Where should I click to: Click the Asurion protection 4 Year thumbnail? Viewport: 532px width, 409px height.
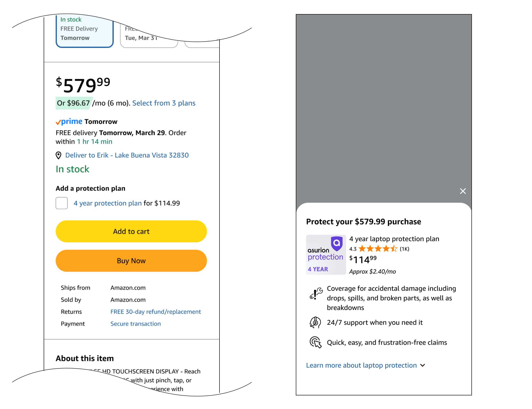coord(326,255)
